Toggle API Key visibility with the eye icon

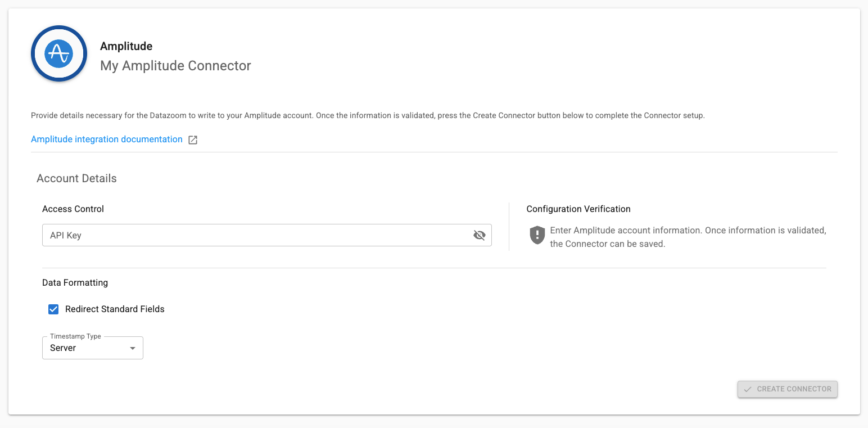(479, 235)
